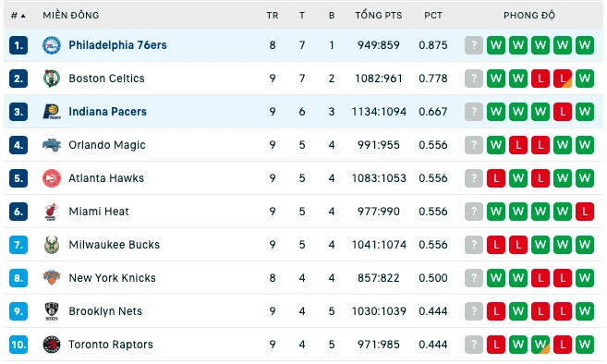The height and width of the screenshot is (364, 607).
Task: Select the Milwaukee Bucks logo
Action: (52, 245)
